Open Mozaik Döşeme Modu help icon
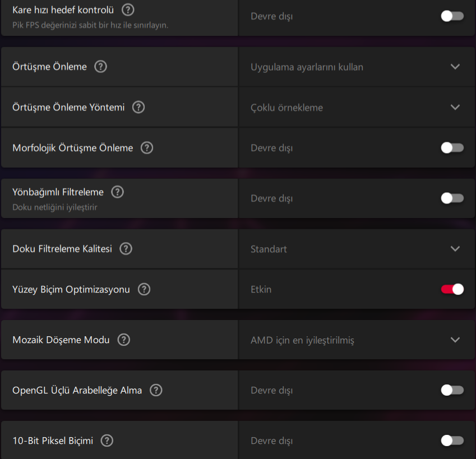This screenshot has height=459, width=476. coord(123,340)
